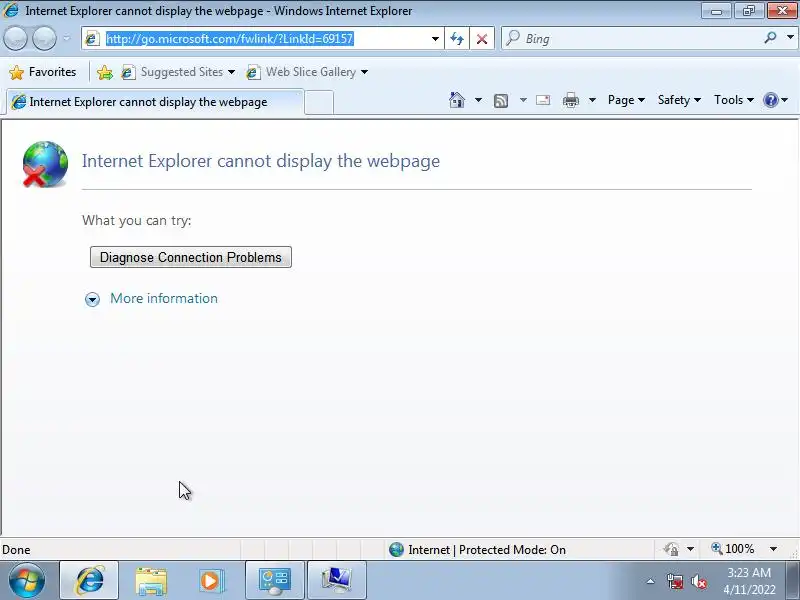The height and width of the screenshot is (600, 800).
Task: Click the Done status bar text
Action: pos(16,549)
